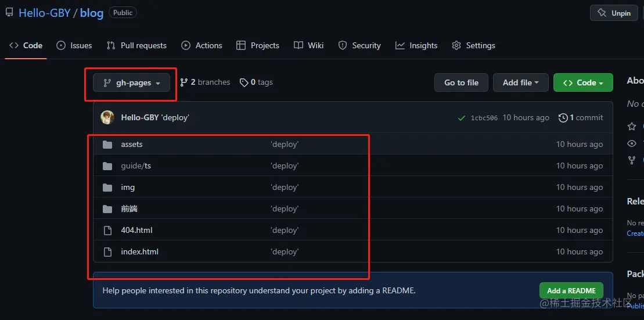Image resolution: width=644 pixels, height=320 pixels.
Task: Click the repository book icon
Action: (x=9, y=13)
